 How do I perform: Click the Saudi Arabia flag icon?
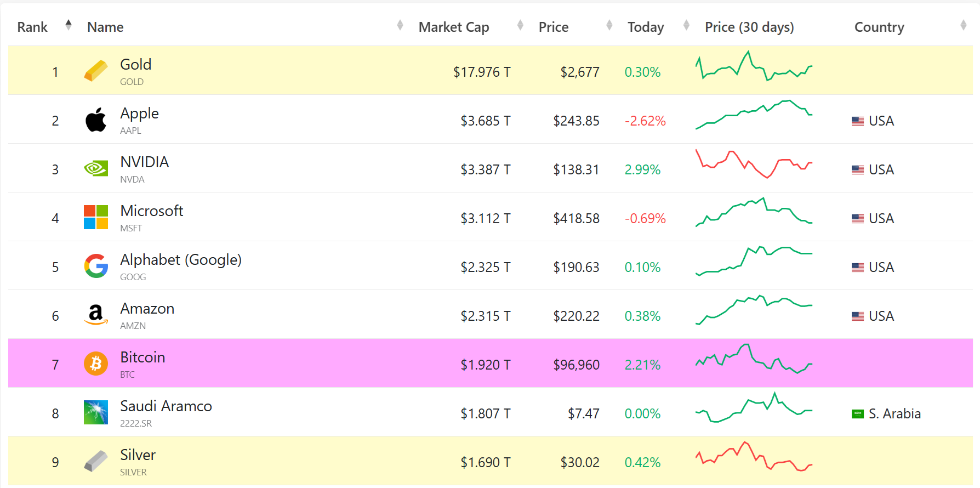point(858,413)
